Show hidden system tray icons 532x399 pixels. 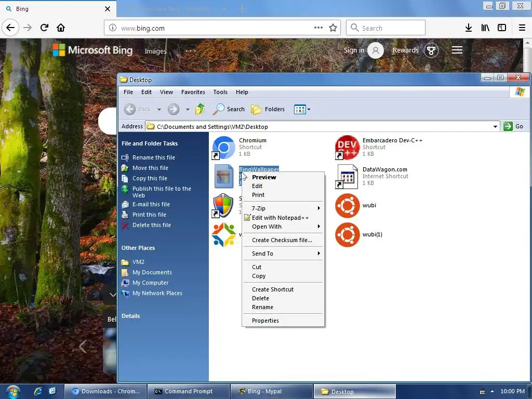[492, 391]
